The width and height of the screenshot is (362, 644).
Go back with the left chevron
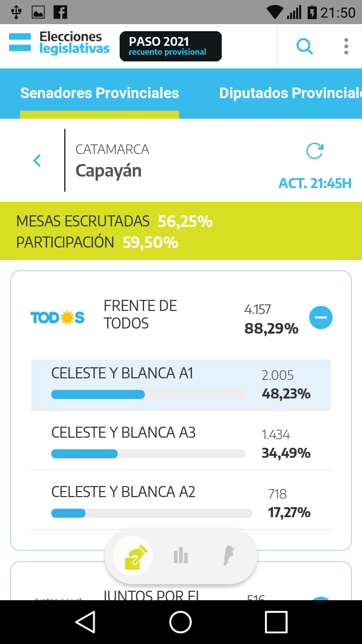37,160
